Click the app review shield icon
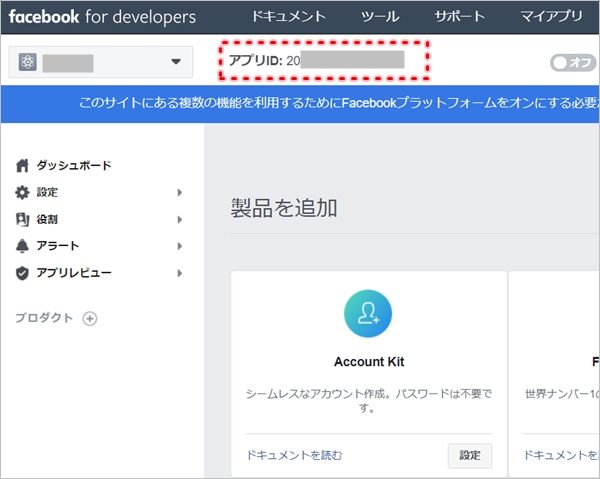 [22, 273]
